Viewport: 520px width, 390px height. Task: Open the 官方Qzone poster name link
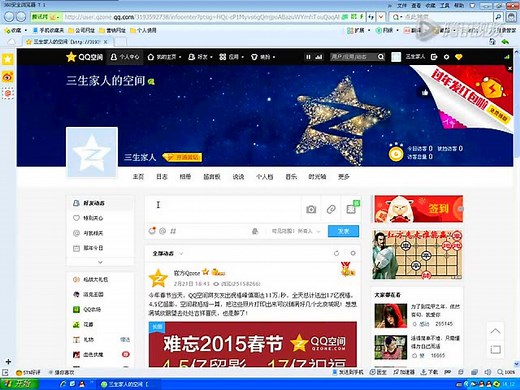pos(187,273)
